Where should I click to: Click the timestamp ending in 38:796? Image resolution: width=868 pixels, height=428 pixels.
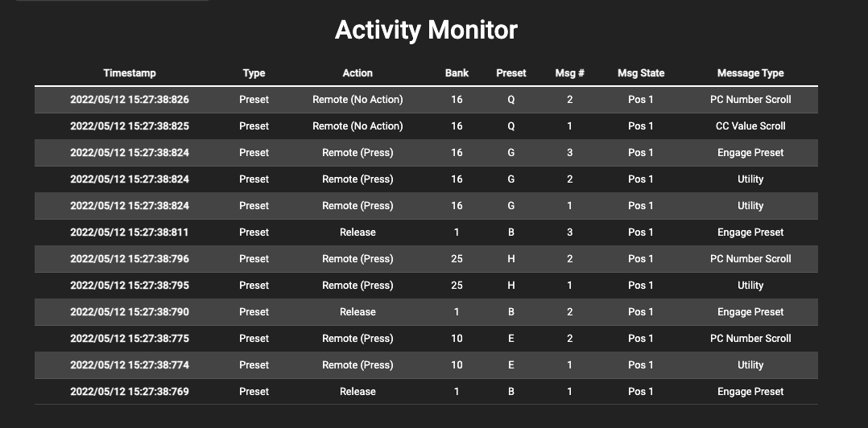(x=130, y=259)
